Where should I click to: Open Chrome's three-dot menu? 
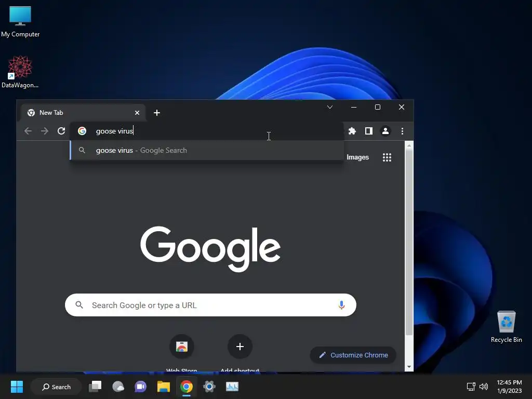tap(403, 131)
